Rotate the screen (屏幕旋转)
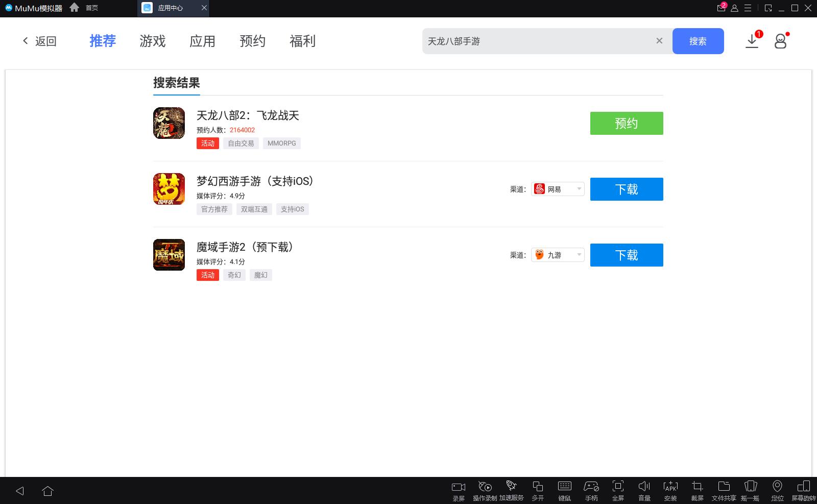This screenshot has width=817, height=504. tap(804, 491)
